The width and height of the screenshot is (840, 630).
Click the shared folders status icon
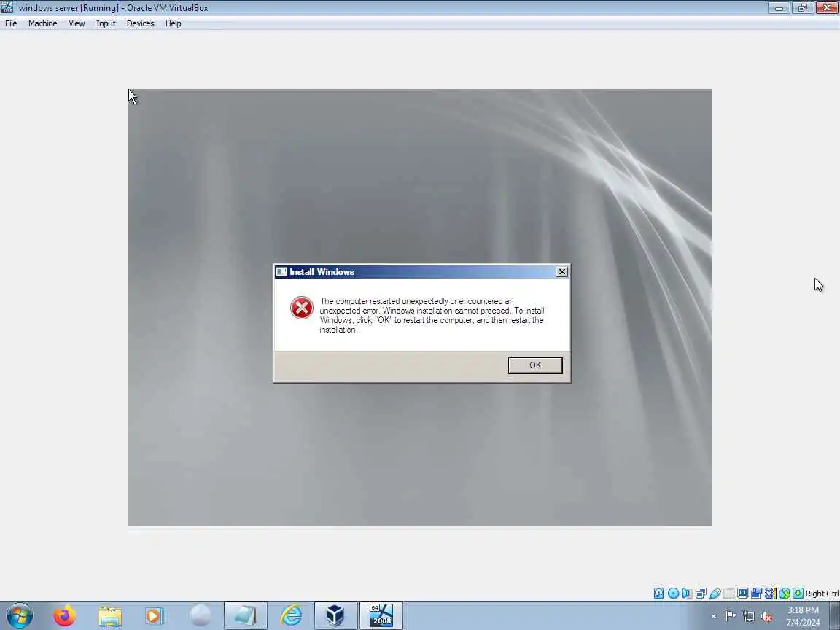coord(729,593)
